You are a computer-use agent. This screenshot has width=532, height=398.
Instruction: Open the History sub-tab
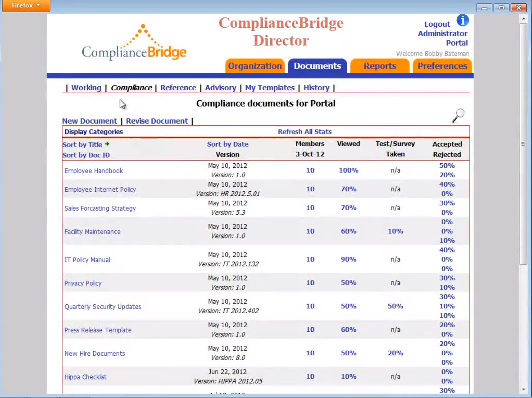(x=317, y=88)
